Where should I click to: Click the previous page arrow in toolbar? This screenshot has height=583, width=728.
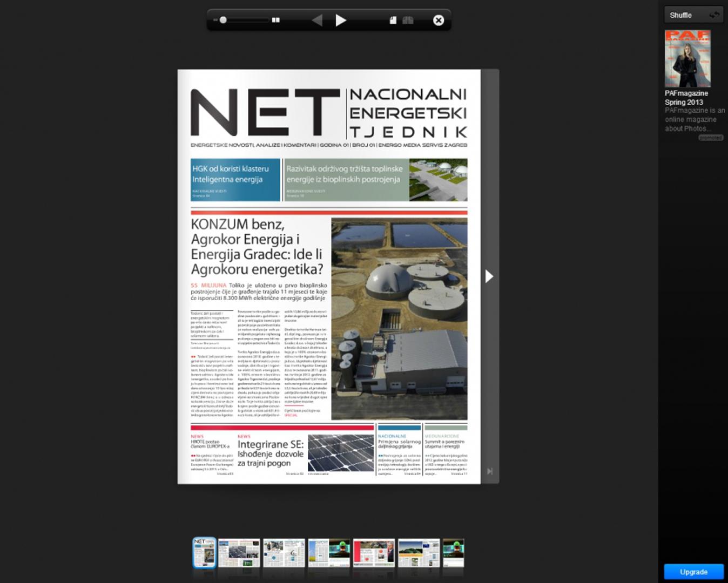click(318, 21)
